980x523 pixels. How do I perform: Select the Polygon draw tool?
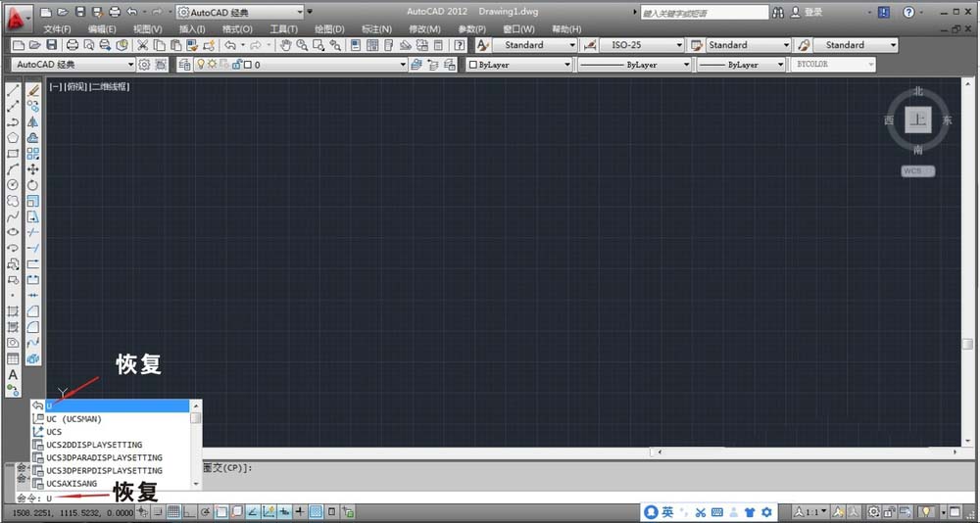[x=13, y=137]
